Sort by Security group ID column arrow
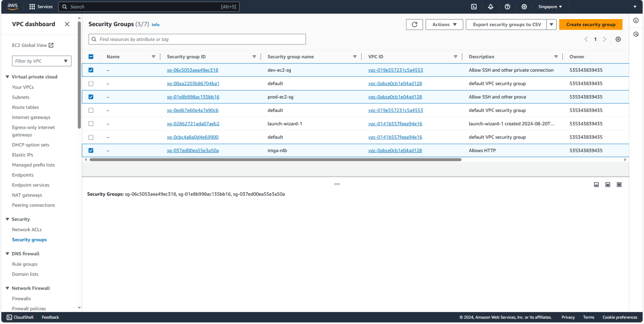This screenshot has height=324, width=644. 254,57
